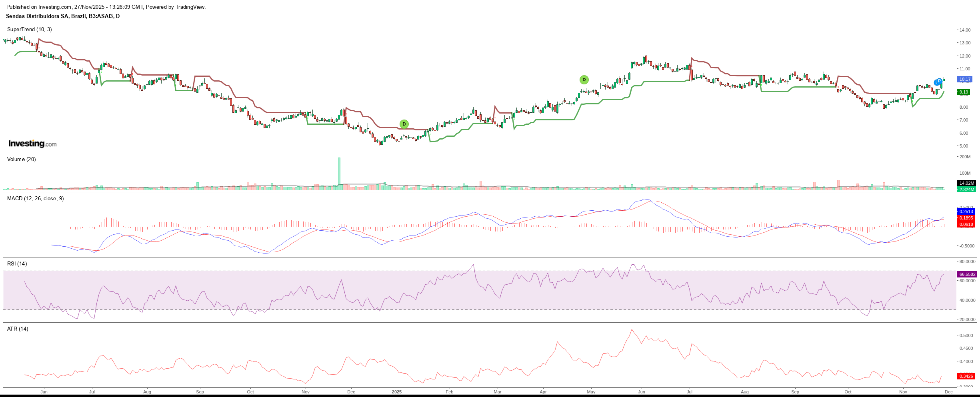Viewport: 980px width, 397px height.
Task: Select the Volume (20) indicator label
Action: pos(22,159)
